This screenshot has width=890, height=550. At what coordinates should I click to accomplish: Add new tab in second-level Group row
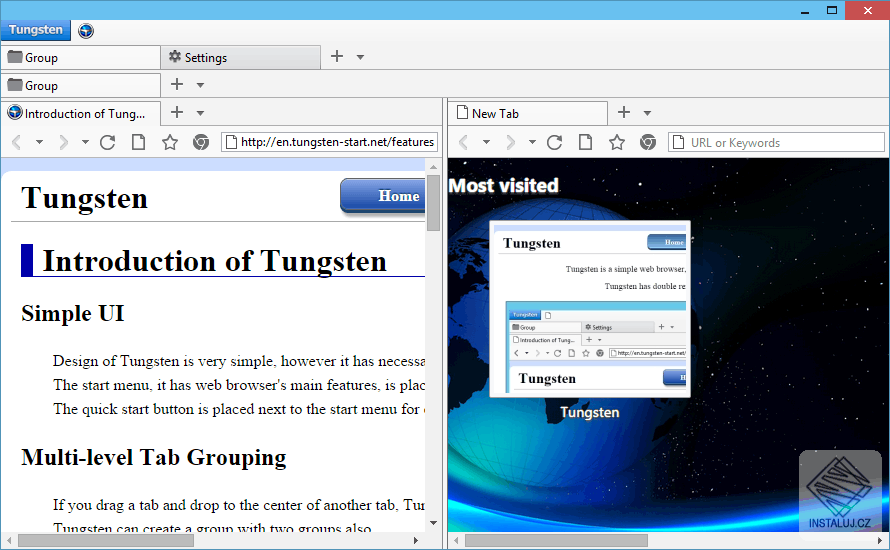(x=177, y=84)
